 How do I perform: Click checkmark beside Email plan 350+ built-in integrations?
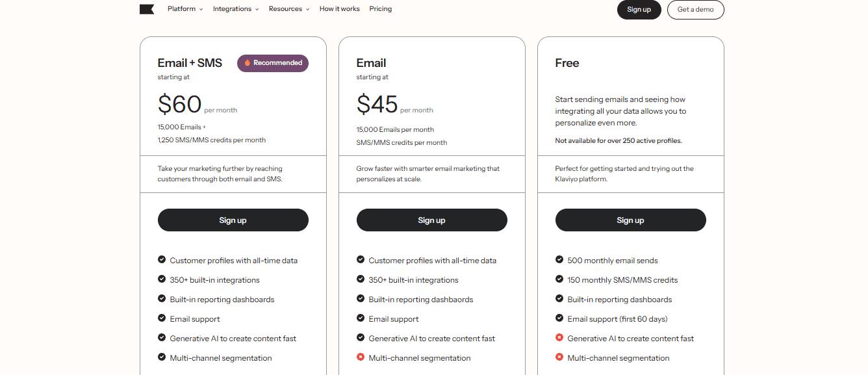pos(361,279)
